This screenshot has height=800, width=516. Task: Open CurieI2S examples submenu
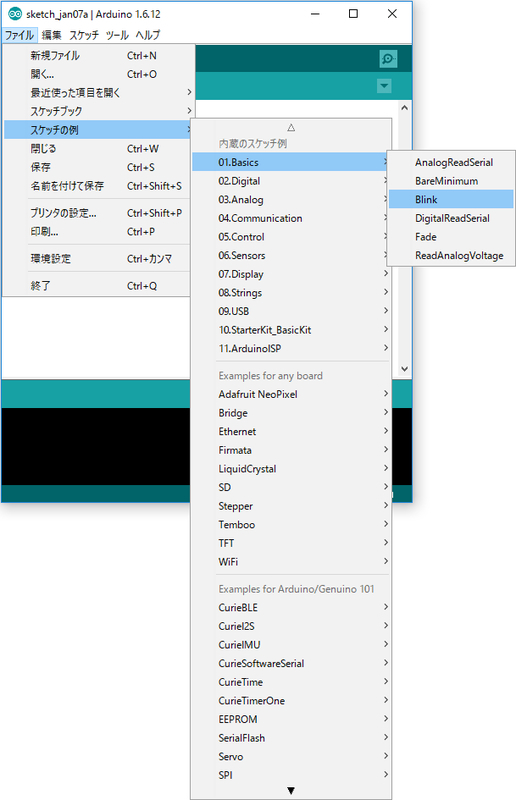tap(291, 626)
